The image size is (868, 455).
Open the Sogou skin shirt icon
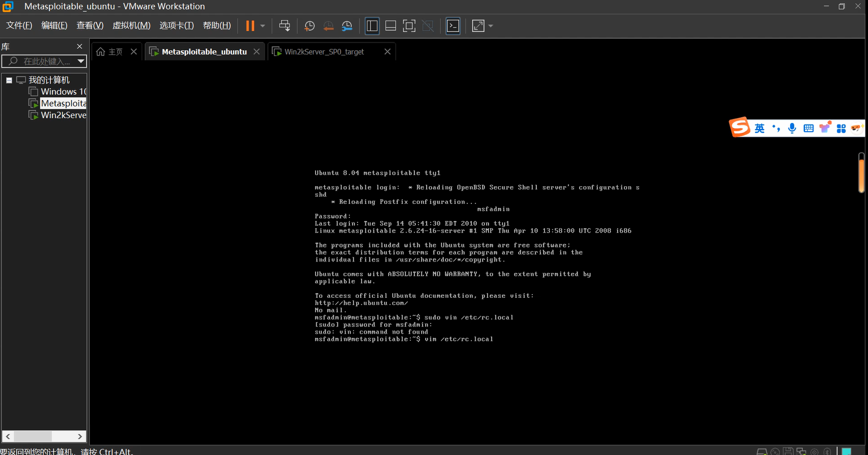click(x=825, y=127)
